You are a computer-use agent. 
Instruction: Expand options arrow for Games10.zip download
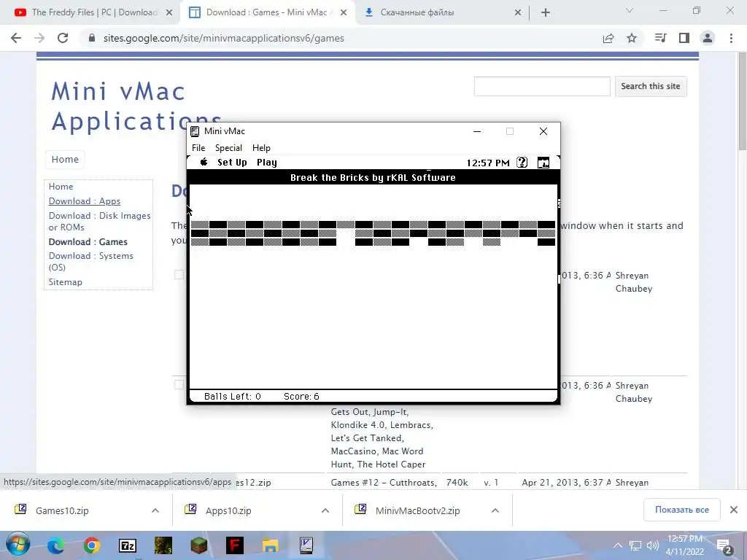[x=155, y=510]
